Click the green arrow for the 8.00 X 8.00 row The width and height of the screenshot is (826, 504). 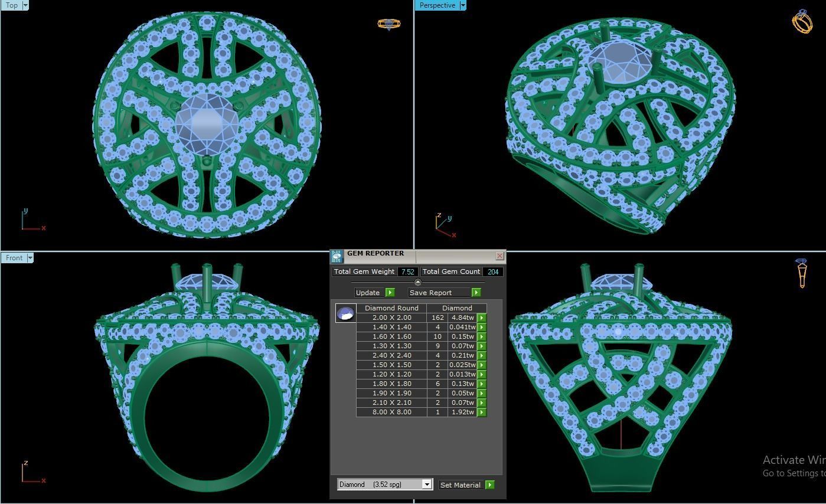tap(482, 412)
